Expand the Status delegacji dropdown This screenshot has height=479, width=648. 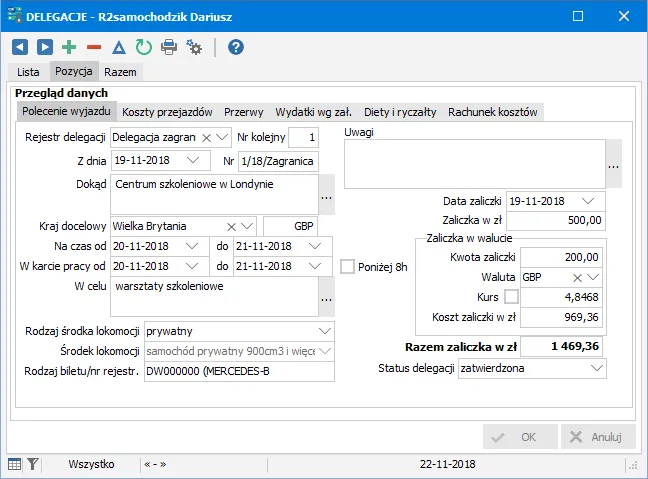pos(596,369)
